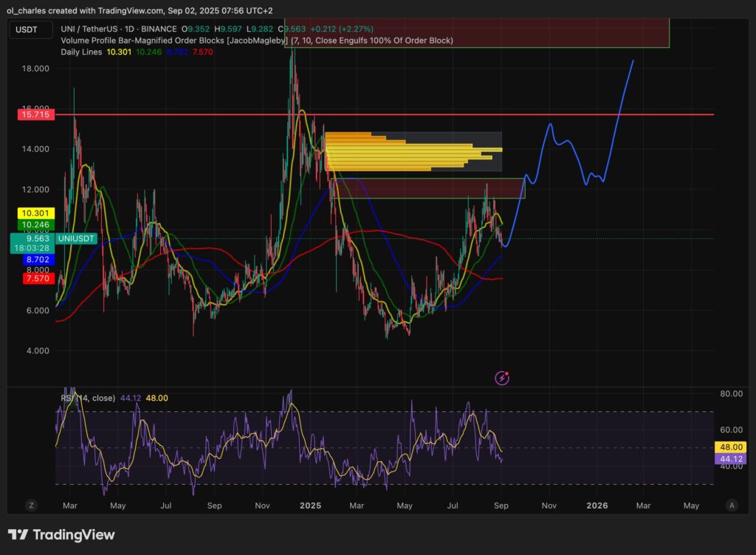The height and width of the screenshot is (555, 756).
Task: Click the 2026 label on time axis
Action: pos(597,506)
